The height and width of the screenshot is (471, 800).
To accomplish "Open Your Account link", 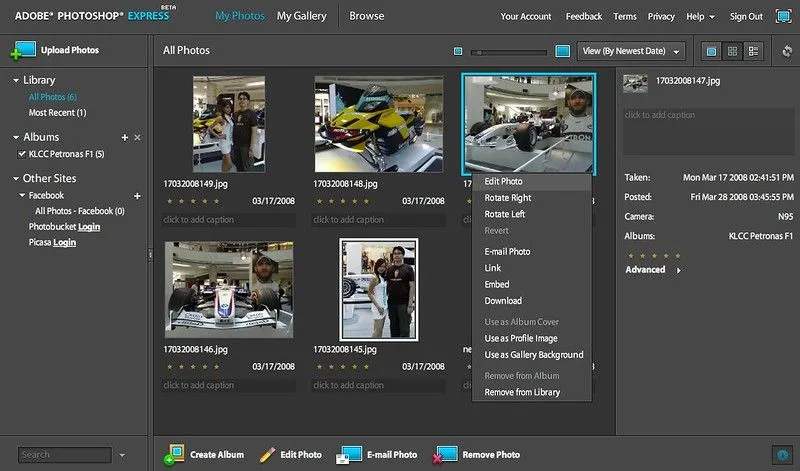I will [x=526, y=17].
